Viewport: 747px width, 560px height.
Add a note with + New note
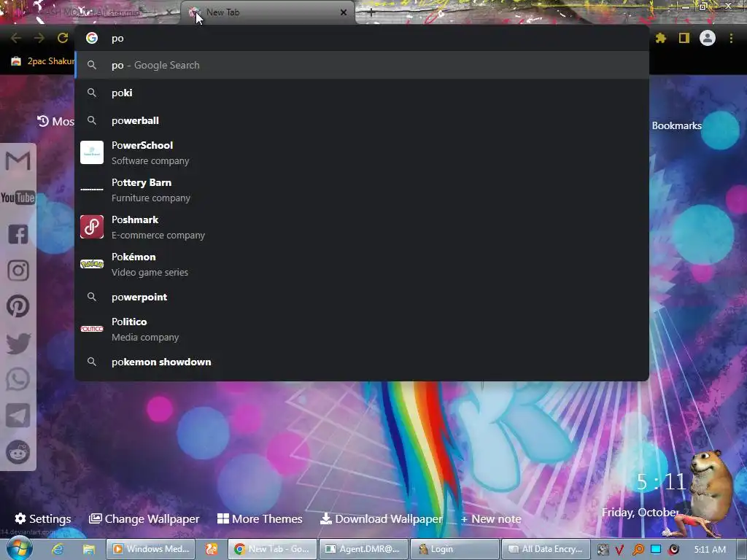click(491, 518)
